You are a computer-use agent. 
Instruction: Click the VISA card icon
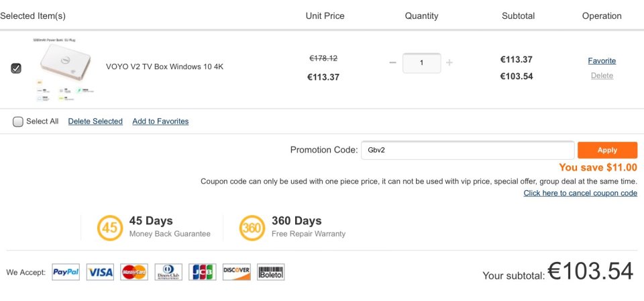pyautogui.click(x=100, y=272)
